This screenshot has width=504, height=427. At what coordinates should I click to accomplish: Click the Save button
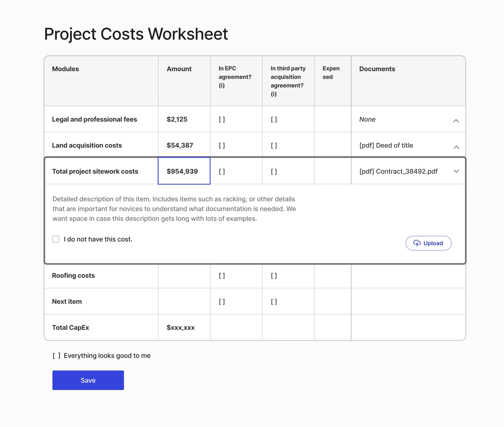(88, 380)
